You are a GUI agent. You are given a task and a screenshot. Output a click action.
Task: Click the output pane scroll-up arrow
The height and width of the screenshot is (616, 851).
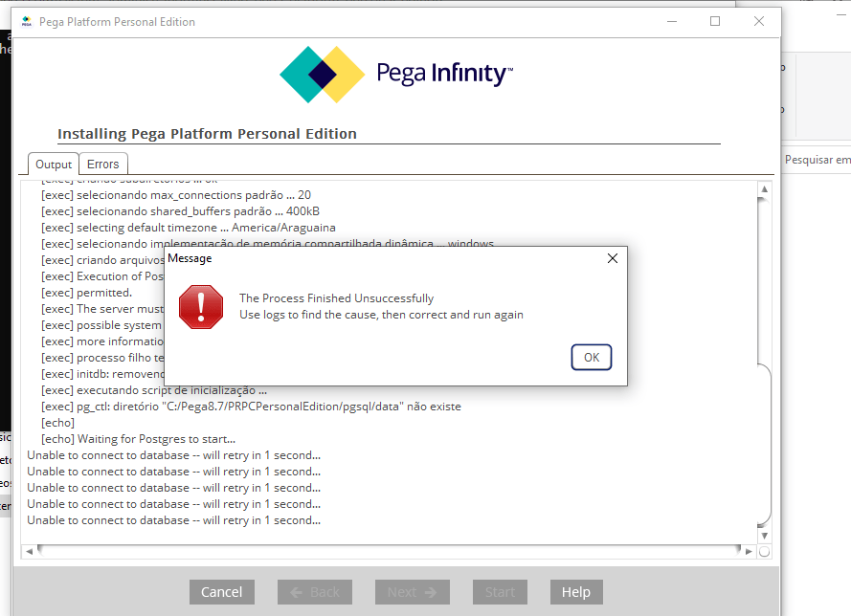764,189
